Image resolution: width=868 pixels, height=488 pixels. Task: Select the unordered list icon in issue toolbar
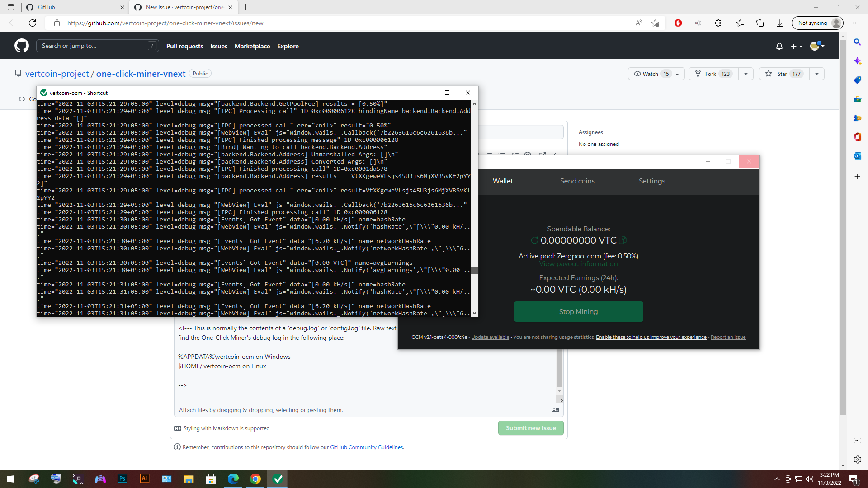(488, 155)
